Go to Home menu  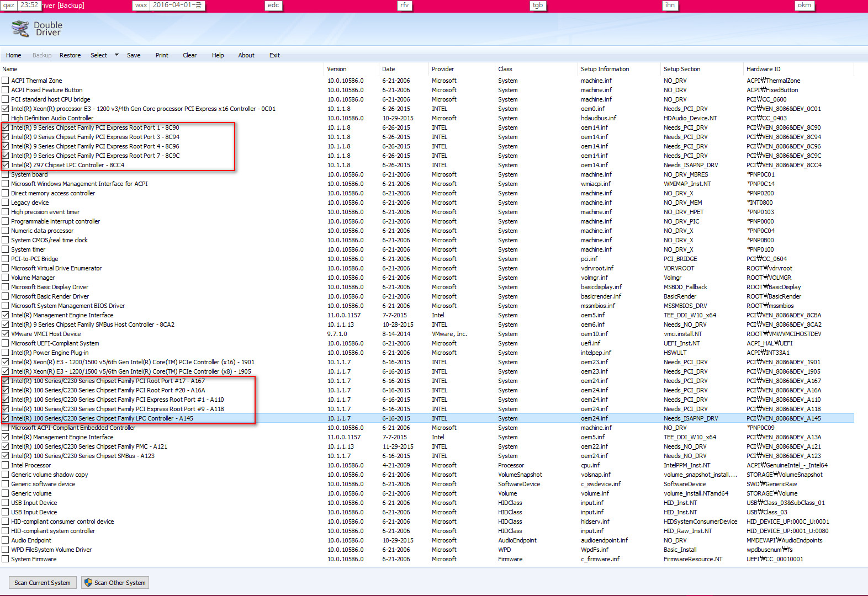[13, 55]
